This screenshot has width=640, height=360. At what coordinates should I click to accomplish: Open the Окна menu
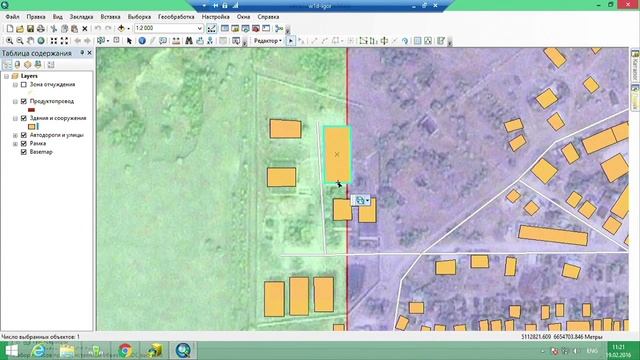[243, 17]
